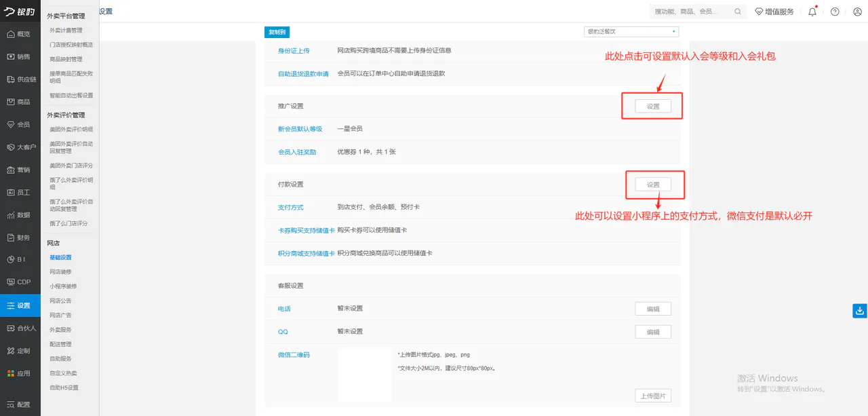Open notifications via the bell icon
868x416 pixels.
point(812,12)
